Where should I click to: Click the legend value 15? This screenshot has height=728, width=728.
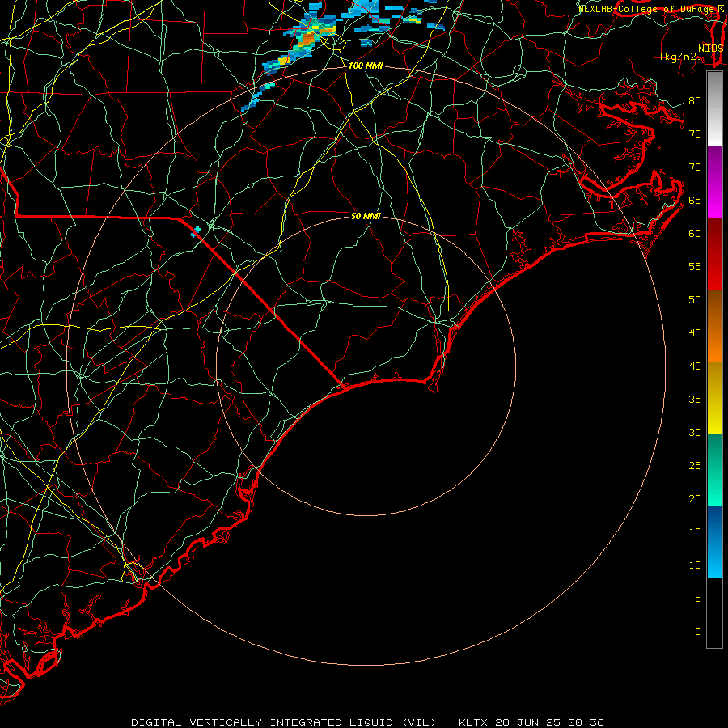pos(695,531)
